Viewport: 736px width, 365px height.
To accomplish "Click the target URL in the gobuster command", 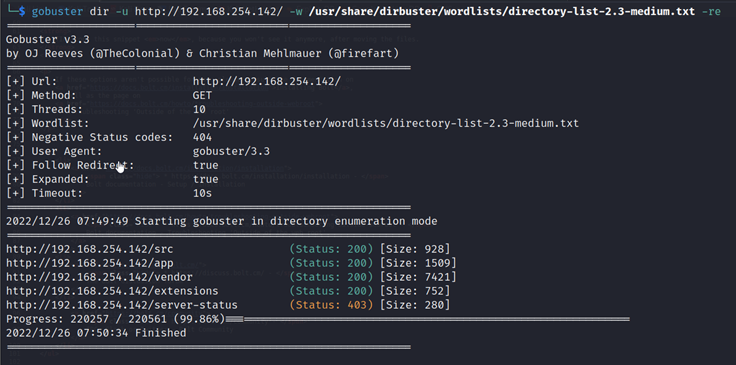I will (x=209, y=11).
